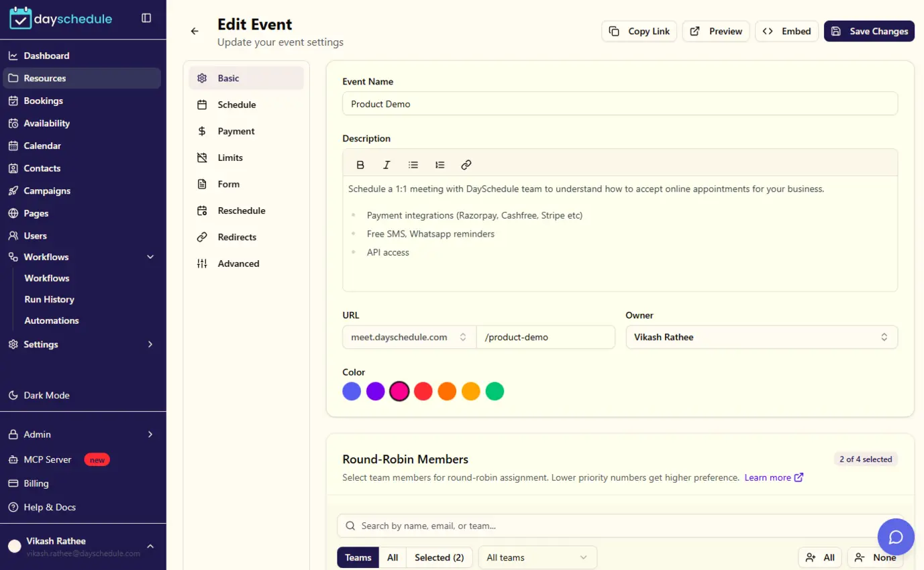Open Pages in the sidebar

coord(82,213)
